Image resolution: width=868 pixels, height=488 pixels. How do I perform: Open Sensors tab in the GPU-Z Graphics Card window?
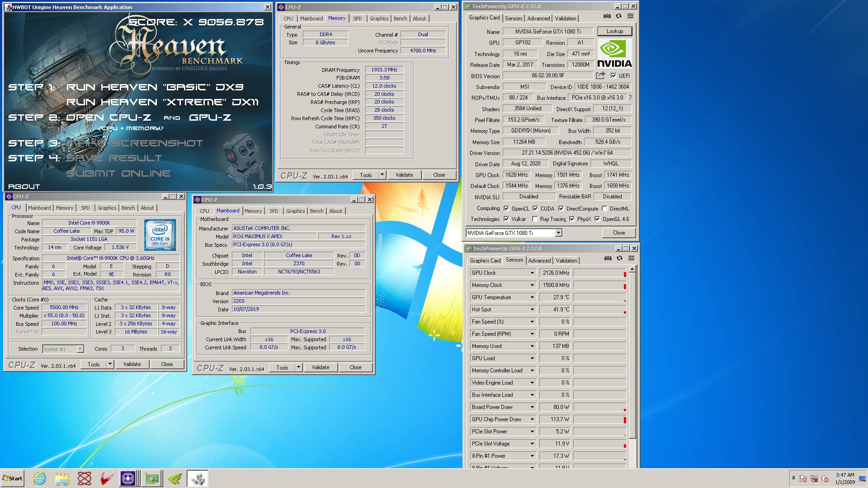[x=514, y=19]
